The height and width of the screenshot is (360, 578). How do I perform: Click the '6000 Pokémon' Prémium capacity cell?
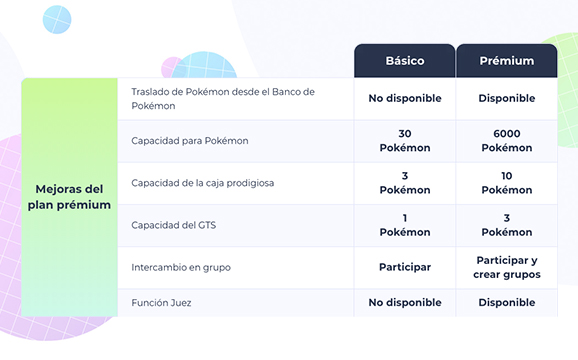coord(506,141)
